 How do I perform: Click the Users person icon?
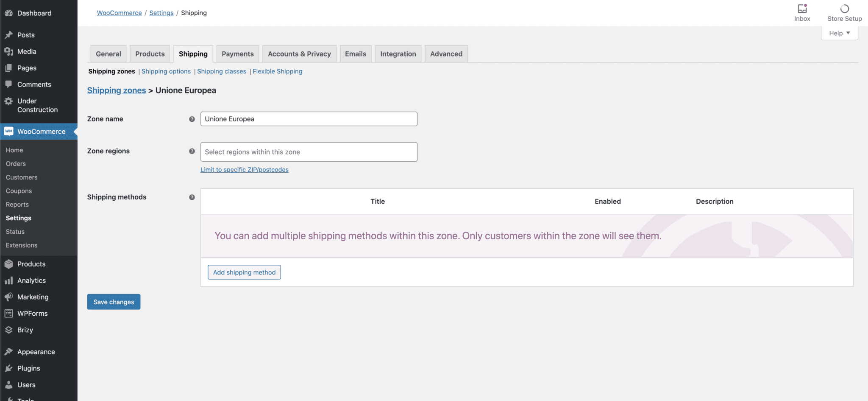(8, 385)
